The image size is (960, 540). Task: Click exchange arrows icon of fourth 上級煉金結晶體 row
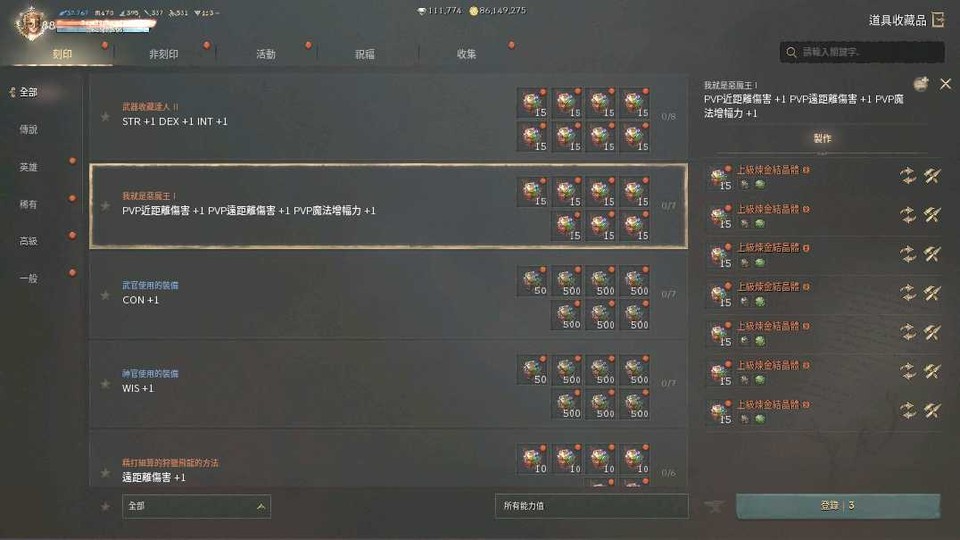(x=908, y=293)
